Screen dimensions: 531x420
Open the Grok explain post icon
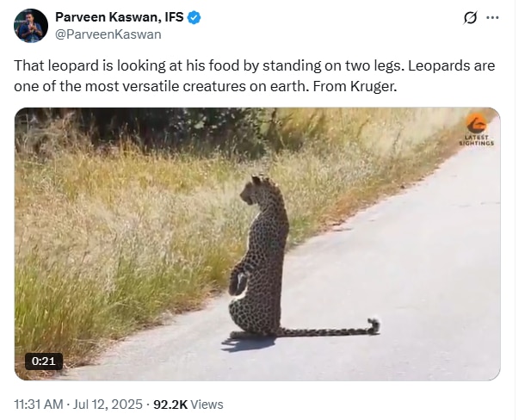coord(470,17)
